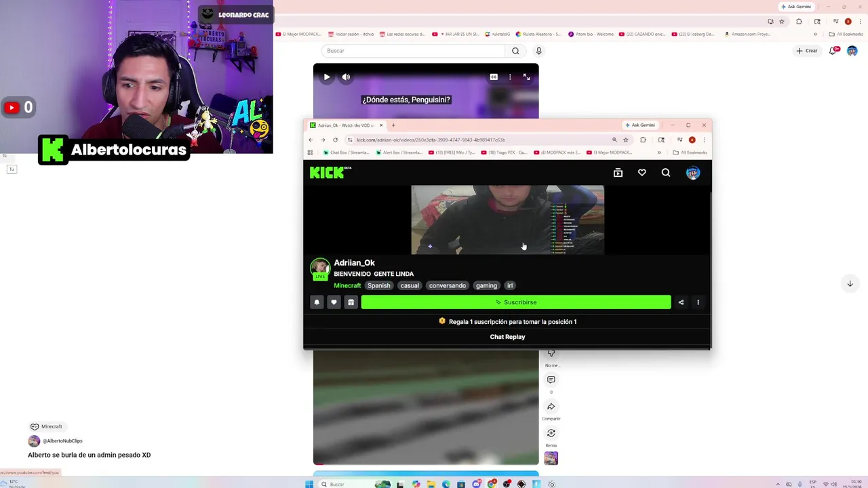Open the Ruleta Aleatoria bookmark
Image resolution: width=868 pixels, height=488 pixels.
point(538,34)
